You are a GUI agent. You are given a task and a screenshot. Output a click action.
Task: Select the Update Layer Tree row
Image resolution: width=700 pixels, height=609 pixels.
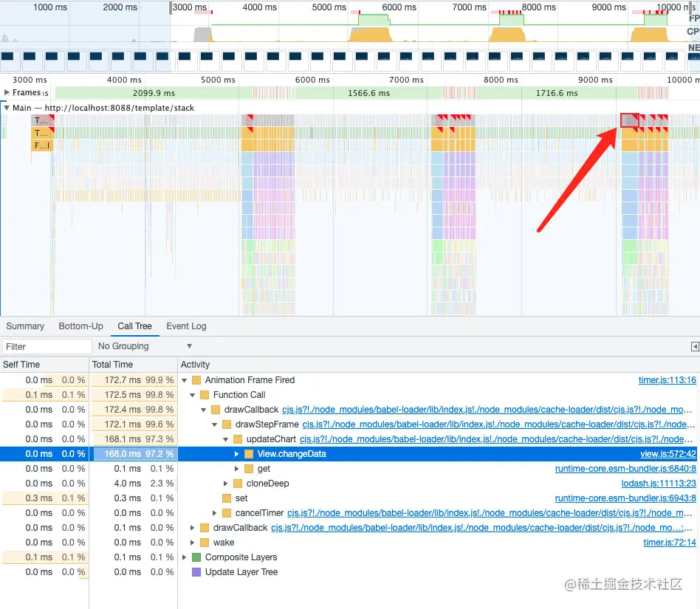pyautogui.click(x=349, y=572)
